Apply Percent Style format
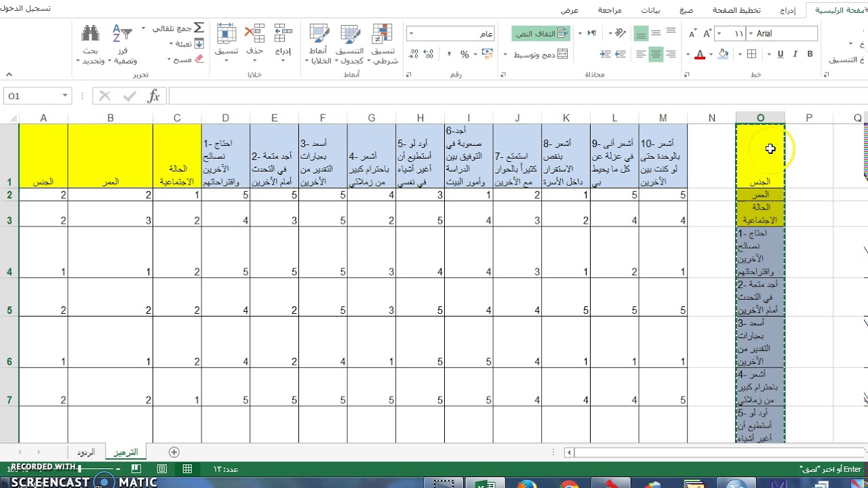868x488 pixels. [465, 54]
